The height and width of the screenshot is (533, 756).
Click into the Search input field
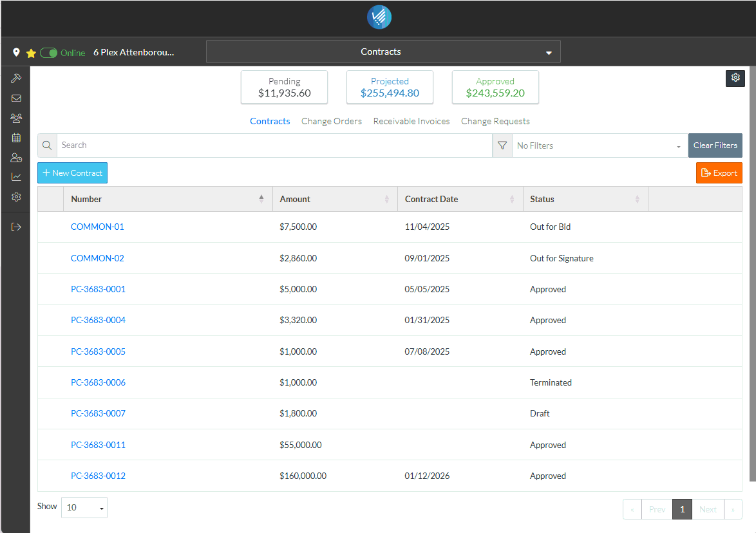pos(274,145)
